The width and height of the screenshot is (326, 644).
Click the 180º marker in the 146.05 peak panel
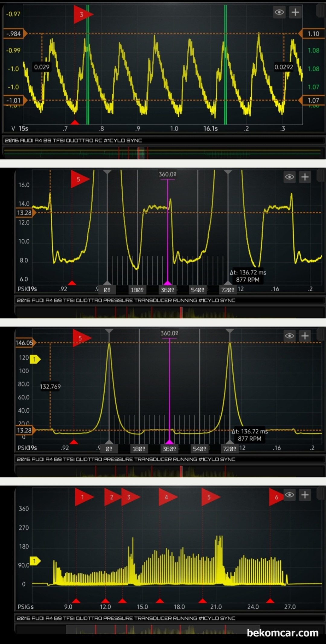point(139,449)
